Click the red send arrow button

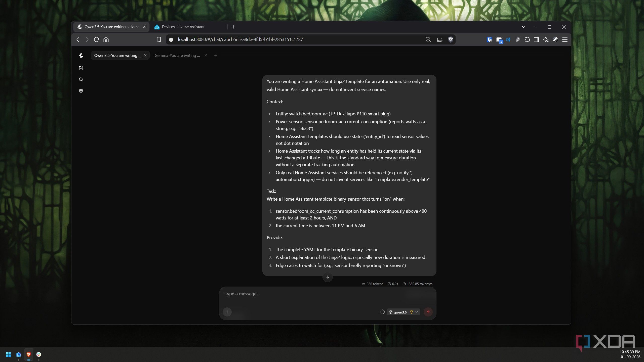[x=428, y=312]
